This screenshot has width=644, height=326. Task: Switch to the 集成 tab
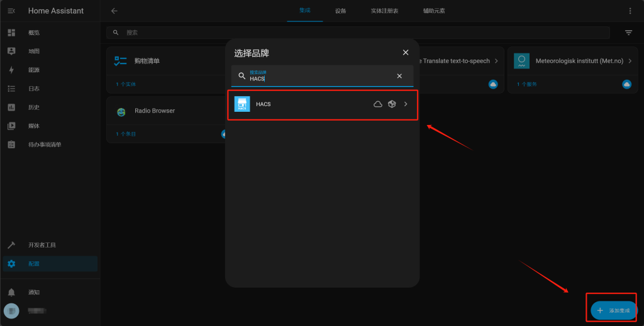pyautogui.click(x=305, y=11)
